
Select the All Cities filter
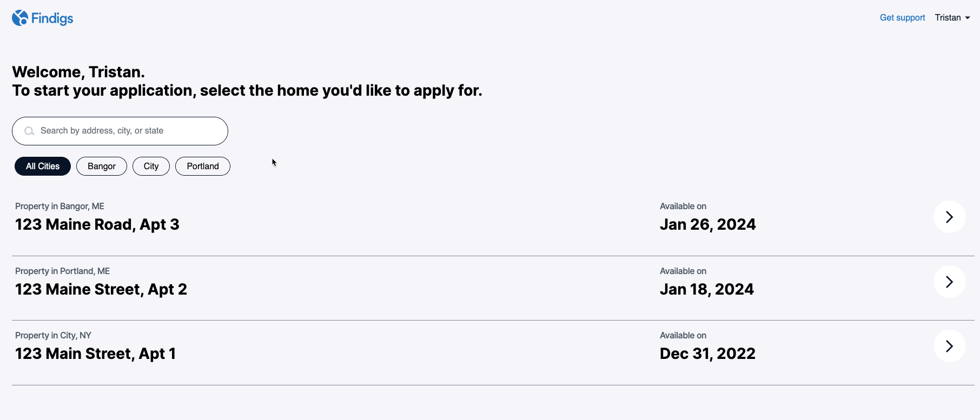tap(43, 166)
